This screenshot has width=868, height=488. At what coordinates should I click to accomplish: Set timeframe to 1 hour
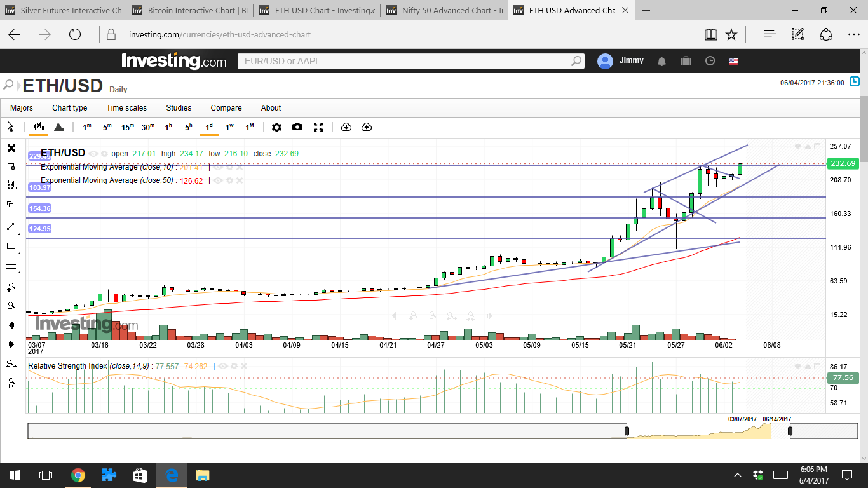point(168,127)
